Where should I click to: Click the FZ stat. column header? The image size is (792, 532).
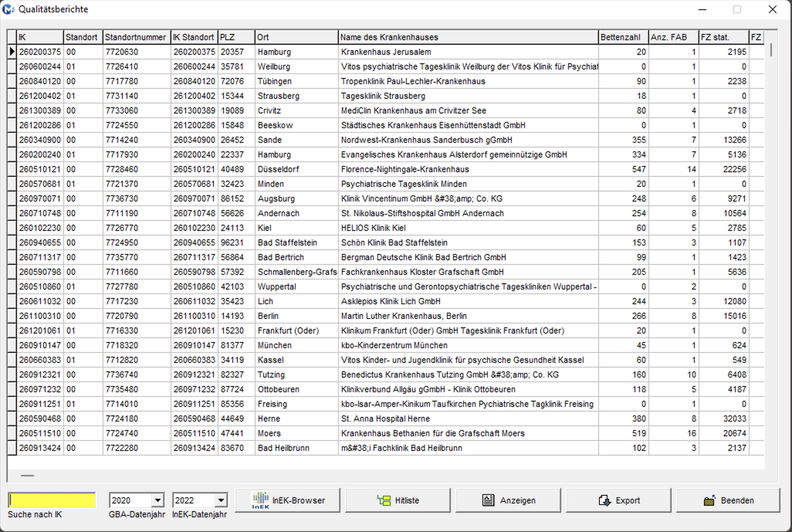coord(724,37)
